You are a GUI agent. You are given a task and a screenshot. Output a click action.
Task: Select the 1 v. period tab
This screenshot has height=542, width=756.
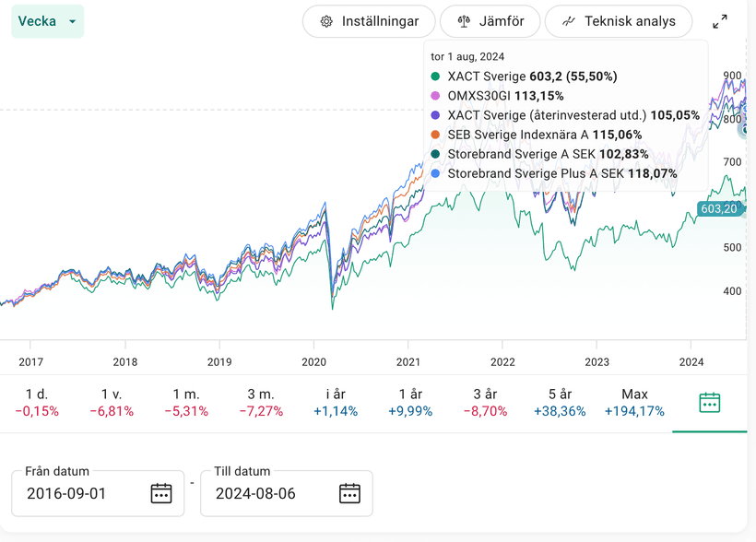click(112, 403)
